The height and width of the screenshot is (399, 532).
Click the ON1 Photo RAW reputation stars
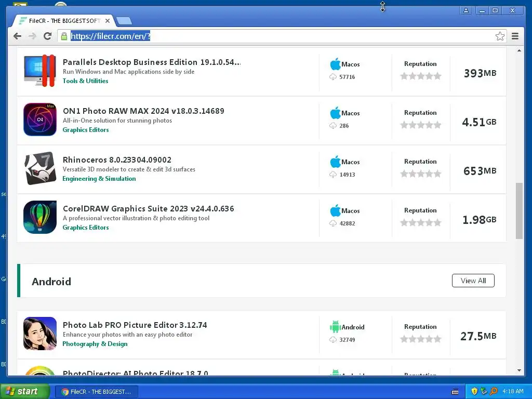coord(421,125)
